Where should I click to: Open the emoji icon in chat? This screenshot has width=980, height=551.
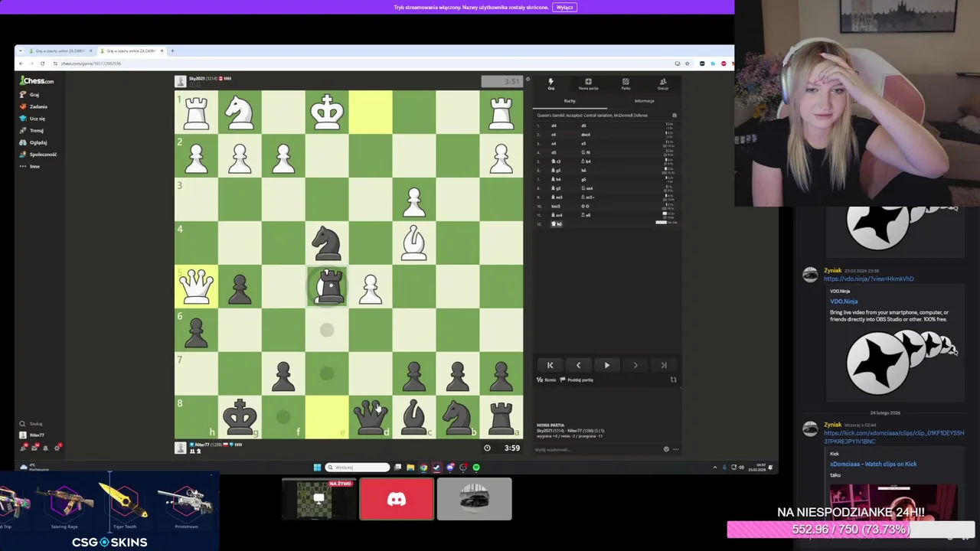click(x=666, y=449)
